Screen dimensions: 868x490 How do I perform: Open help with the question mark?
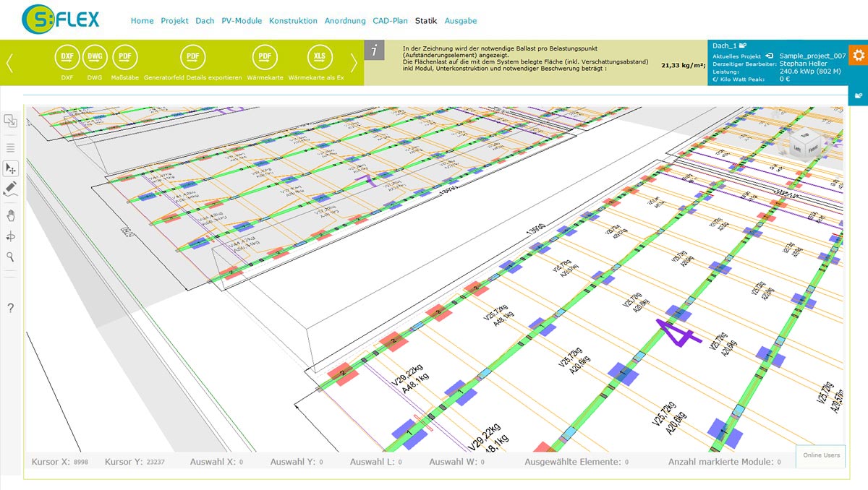pyautogui.click(x=11, y=308)
